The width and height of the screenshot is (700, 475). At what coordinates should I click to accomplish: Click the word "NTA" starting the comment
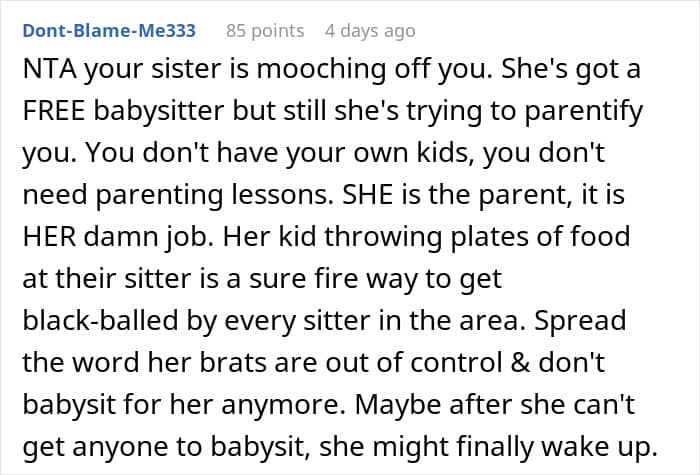pos(47,72)
